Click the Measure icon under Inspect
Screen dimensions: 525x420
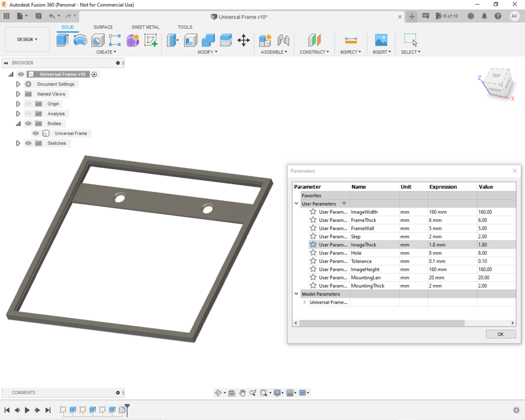(x=351, y=40)
